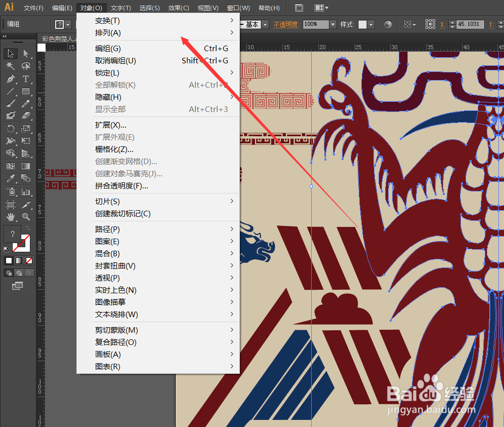Select the Eraser tool

pyautogui.click(x=26, y=115)
